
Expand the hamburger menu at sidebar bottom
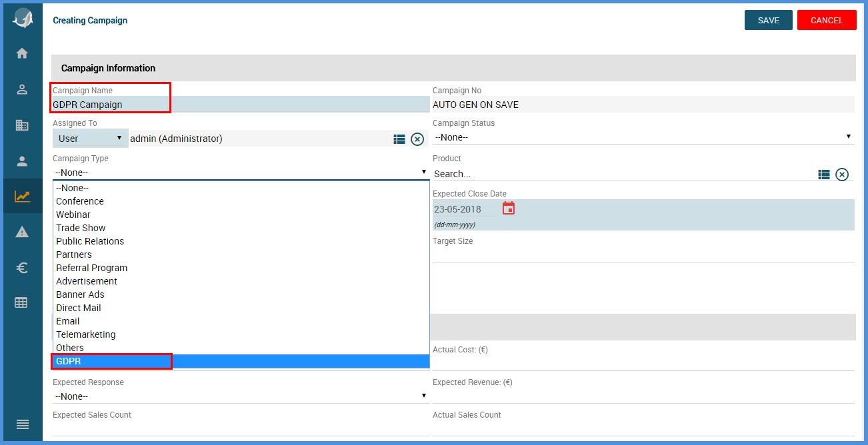(22, 424)
